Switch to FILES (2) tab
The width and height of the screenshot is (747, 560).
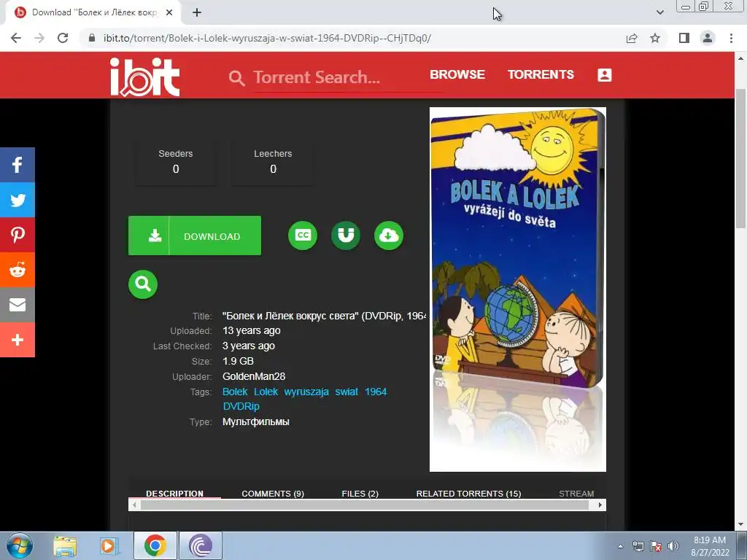[x=360, y=494]
